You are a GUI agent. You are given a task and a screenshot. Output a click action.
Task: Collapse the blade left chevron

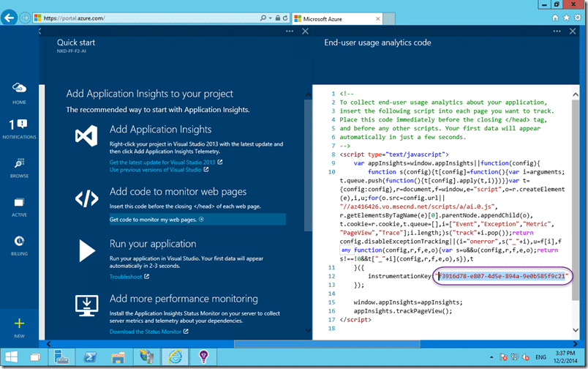[40, 31]
